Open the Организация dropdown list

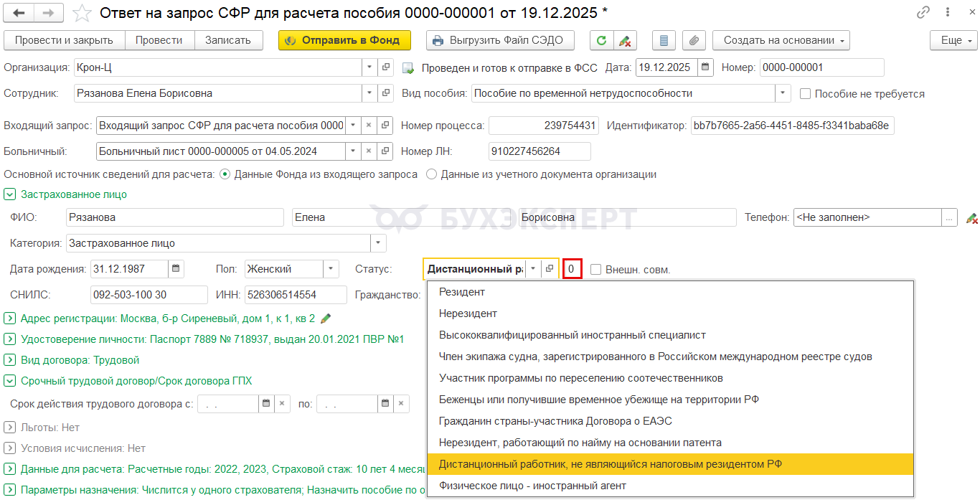(x=369, y=67)
